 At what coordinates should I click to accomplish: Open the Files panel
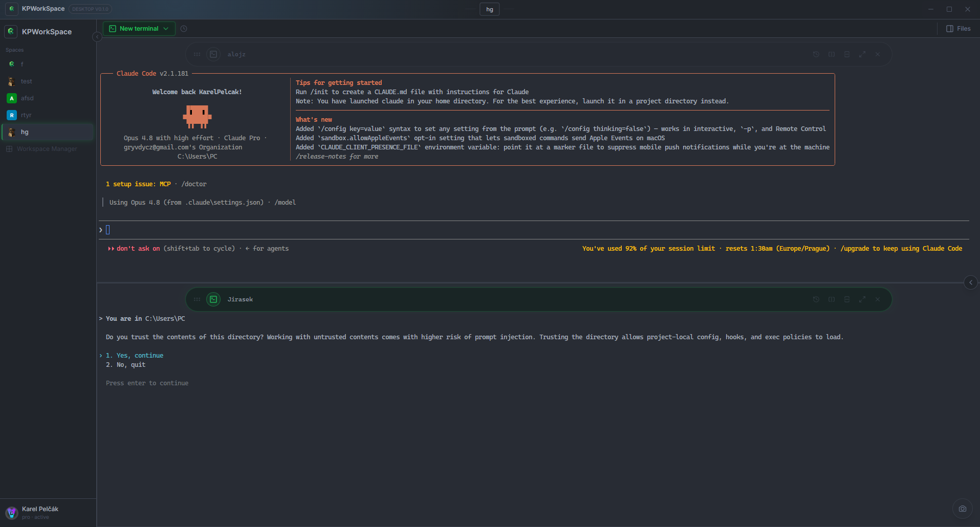point(959,29)
